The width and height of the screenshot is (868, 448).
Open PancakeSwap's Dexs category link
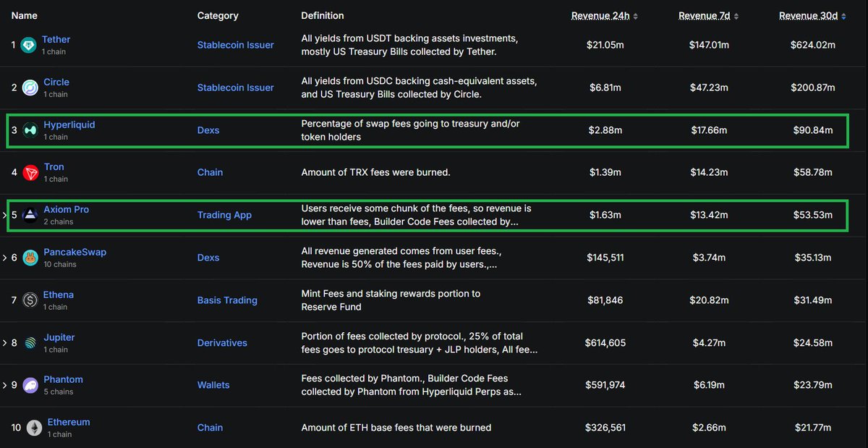(x=208, y=258)
